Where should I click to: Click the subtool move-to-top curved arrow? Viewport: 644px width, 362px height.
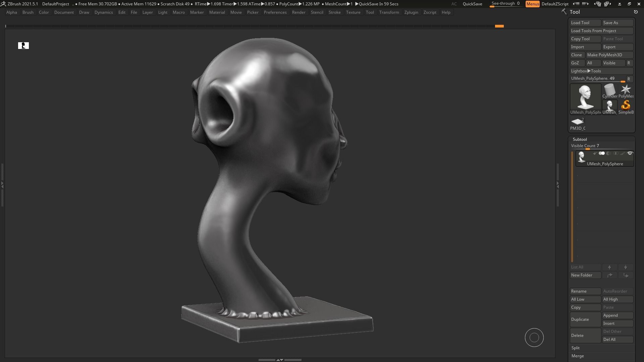click(x=609, y=275)
